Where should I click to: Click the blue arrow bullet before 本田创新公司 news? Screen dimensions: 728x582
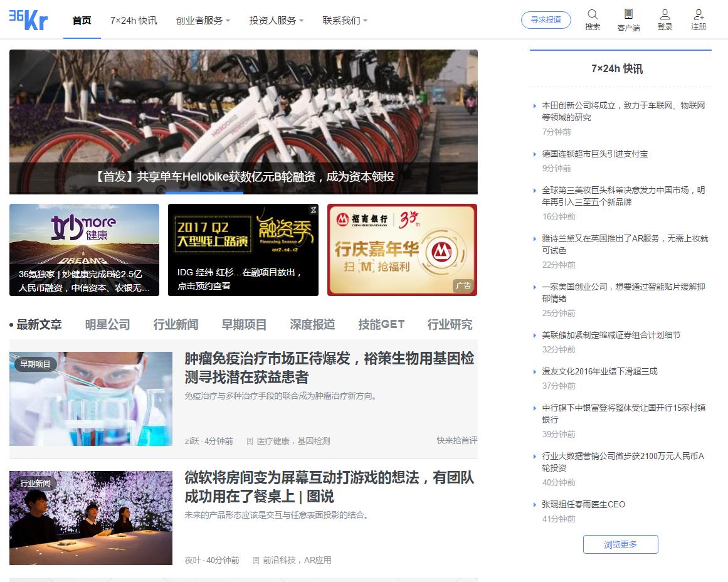pyautogui.click(x=534, y=106)
